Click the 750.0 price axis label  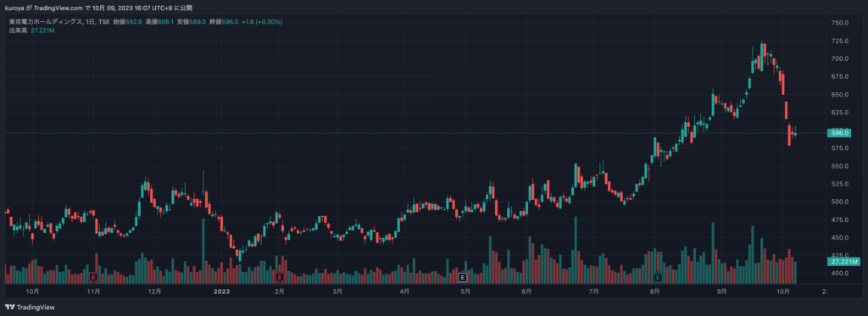pos(840,23)
